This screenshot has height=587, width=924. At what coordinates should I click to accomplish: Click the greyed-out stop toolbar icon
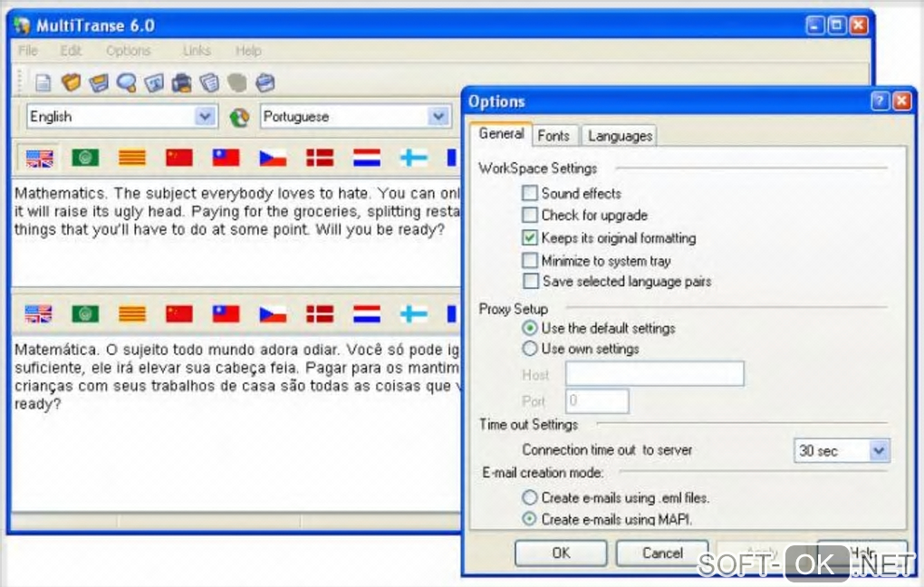pos(237,83)
